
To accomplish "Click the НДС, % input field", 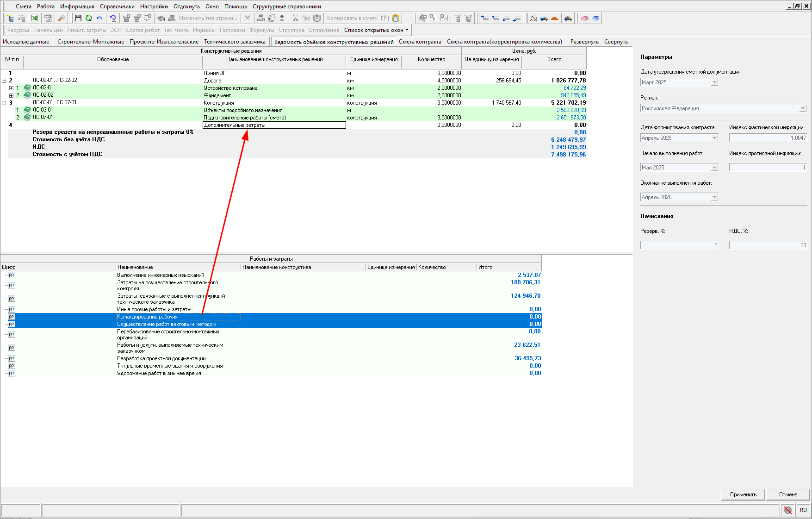I will (x=768, y=245).
